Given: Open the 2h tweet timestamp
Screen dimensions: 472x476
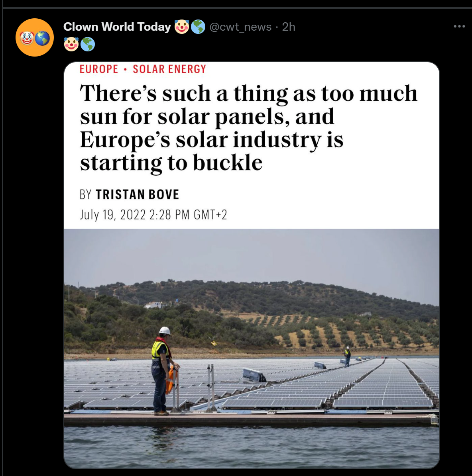Looking at the screenshot, I should click(x=289, y=27).
